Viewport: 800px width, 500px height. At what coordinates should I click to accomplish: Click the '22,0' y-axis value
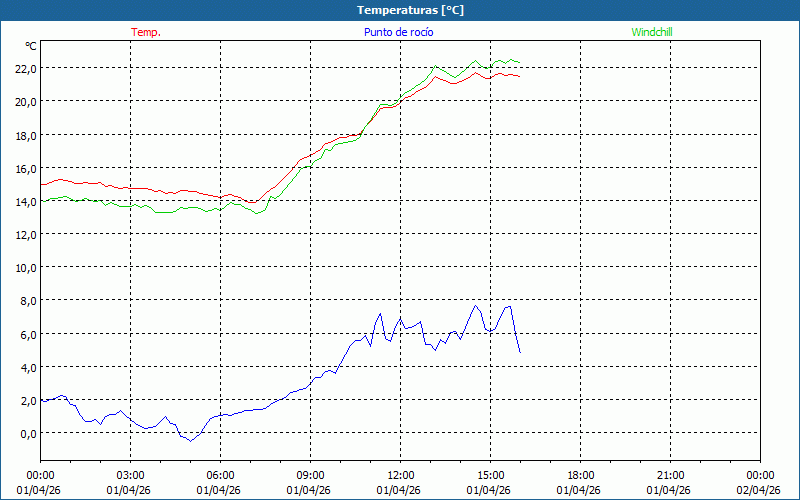click(x=26, y=69)
